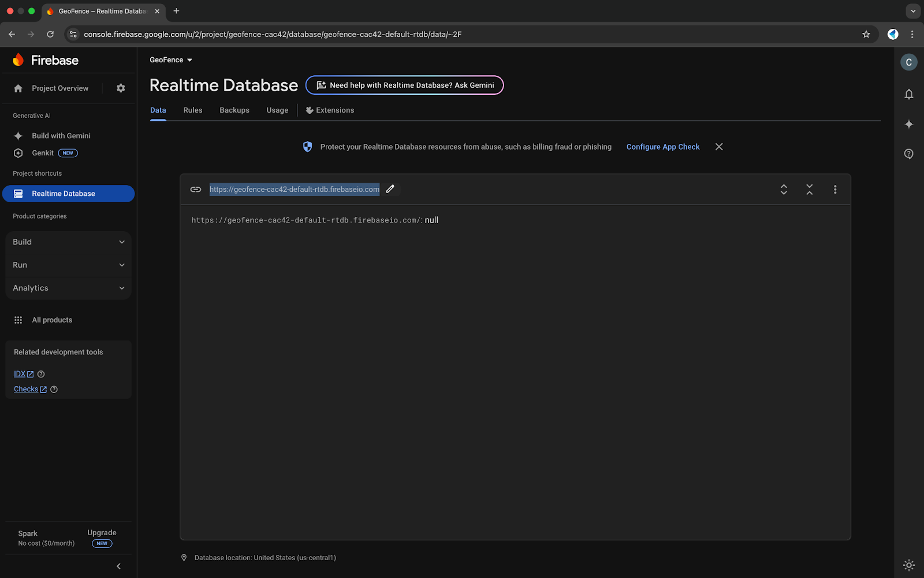Open All products page

tap(52, 320)
